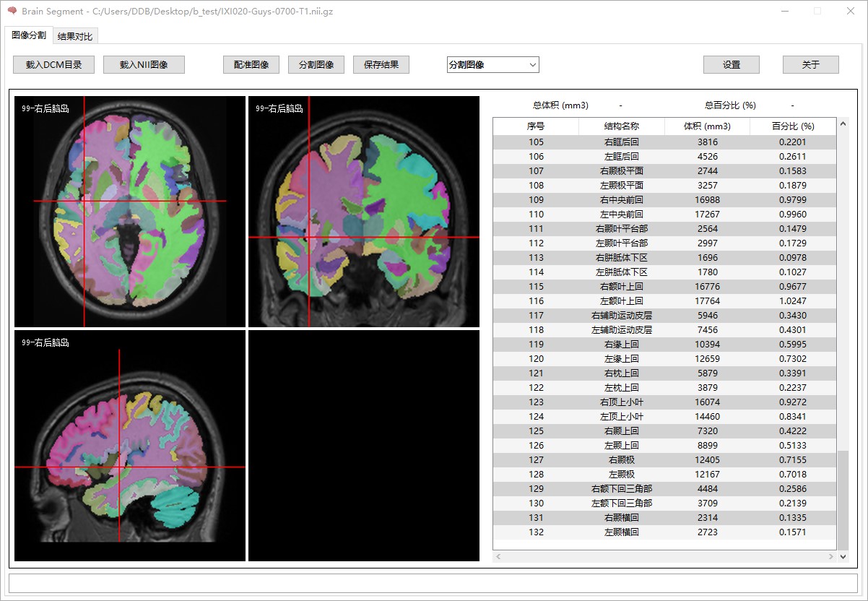Run segmentation via the 分割图像 button
The image size is (868, 601).
316,64
